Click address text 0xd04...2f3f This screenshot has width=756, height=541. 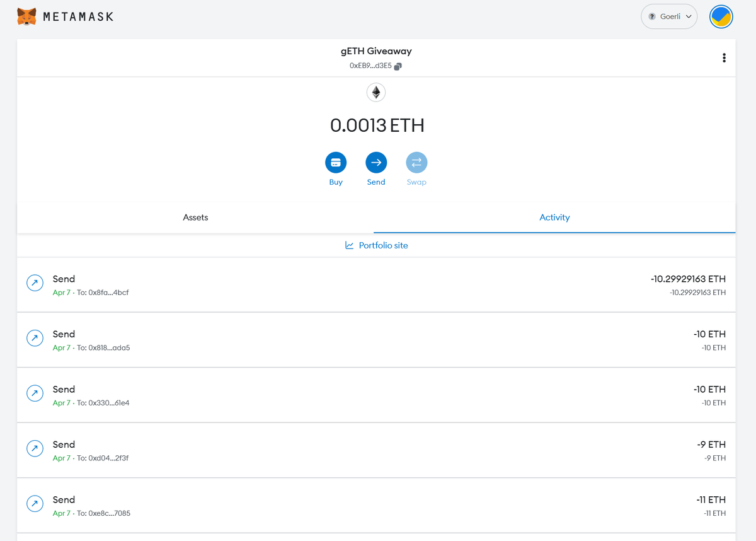(x=109, y=458)
